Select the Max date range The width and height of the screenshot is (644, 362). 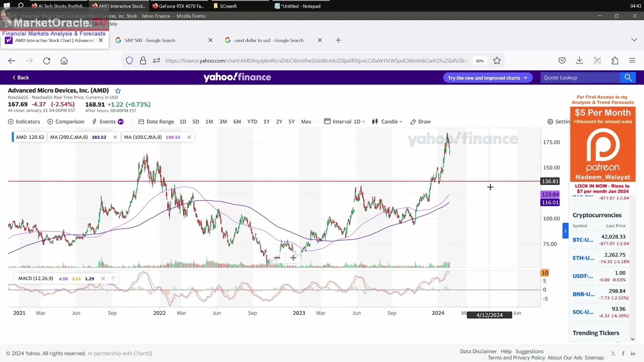tap(306, 122)
